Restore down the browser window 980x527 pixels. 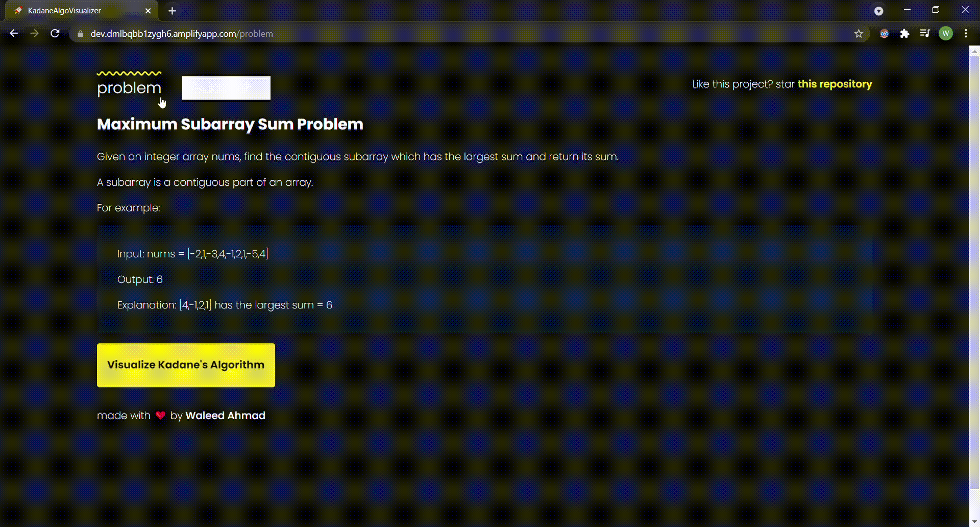coord(936,10)
